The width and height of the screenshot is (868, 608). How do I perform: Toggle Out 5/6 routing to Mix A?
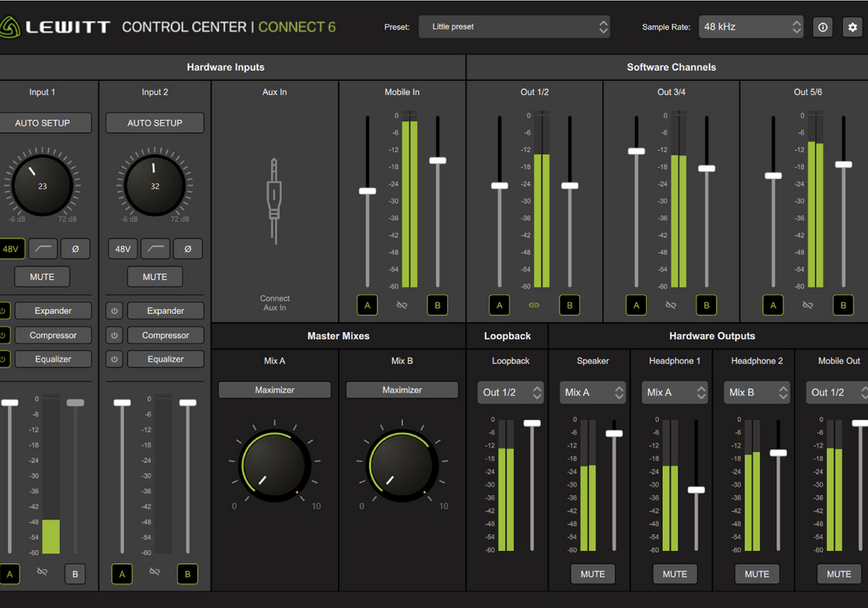tap(773, 305)
